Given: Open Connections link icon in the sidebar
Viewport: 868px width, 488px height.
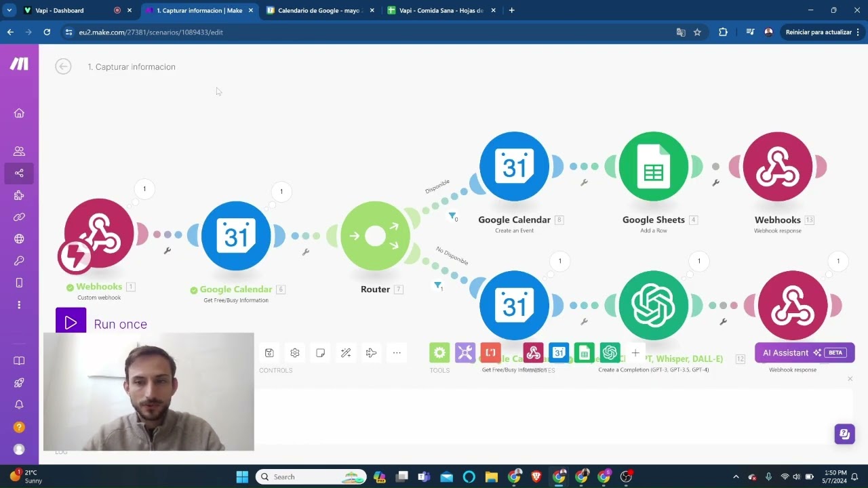Looking at the screenshot, I should [19, 217].
